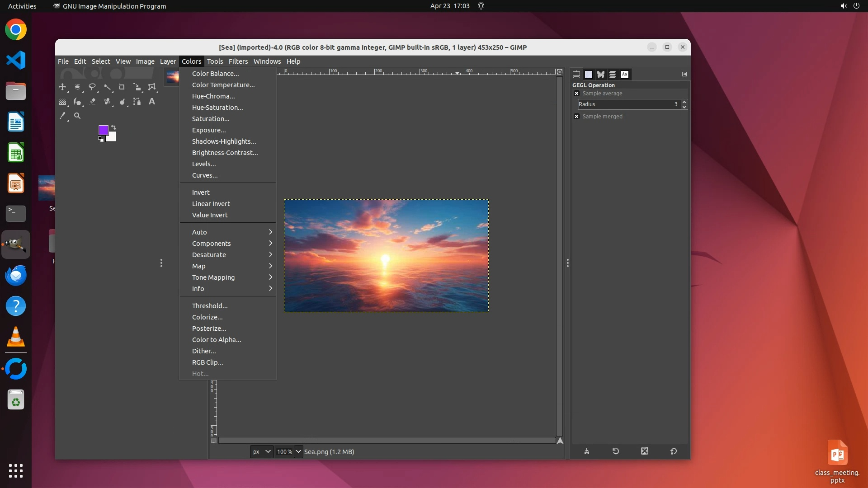Choose Brightness-Contrast from Colors menu
Screen dimensions: 868x488
(x=225, y=153)
